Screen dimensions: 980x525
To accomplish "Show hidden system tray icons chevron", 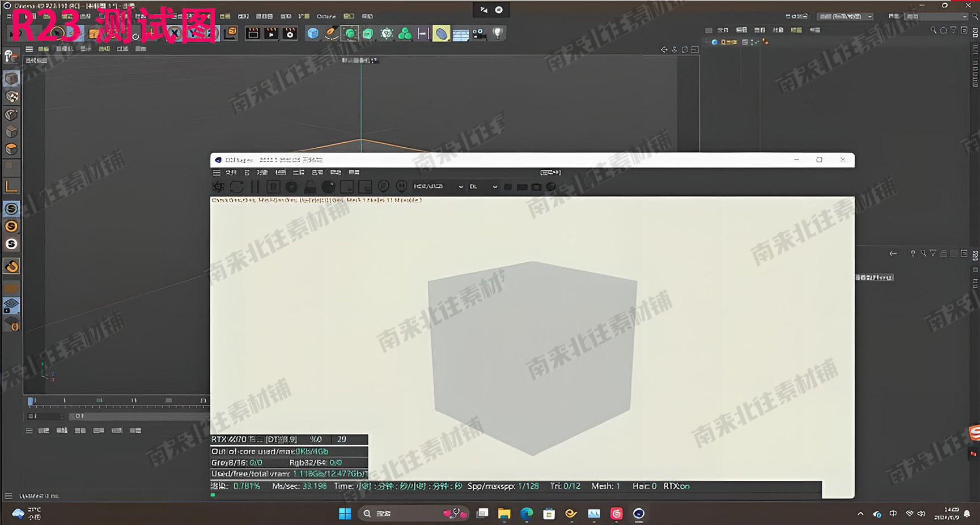I will [x=860, y=514].
